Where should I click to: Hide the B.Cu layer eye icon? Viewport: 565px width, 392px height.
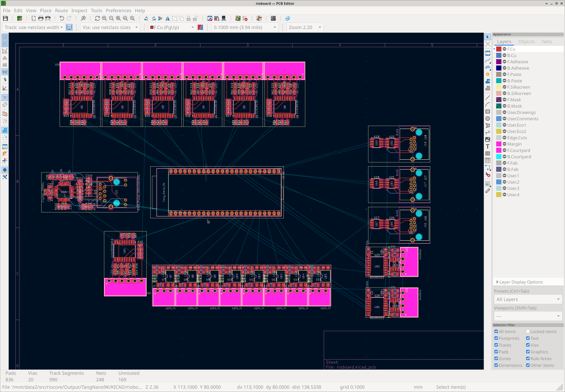(x=504, y=55)
